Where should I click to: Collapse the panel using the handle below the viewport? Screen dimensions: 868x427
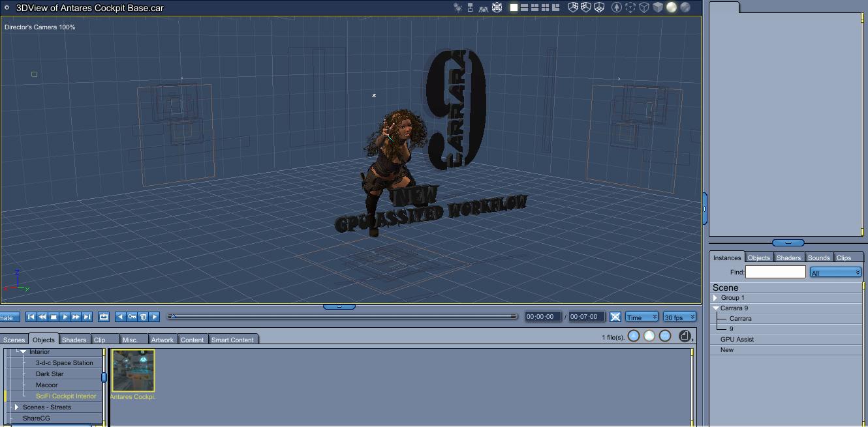pyautogui.click(x=339, y=306)
